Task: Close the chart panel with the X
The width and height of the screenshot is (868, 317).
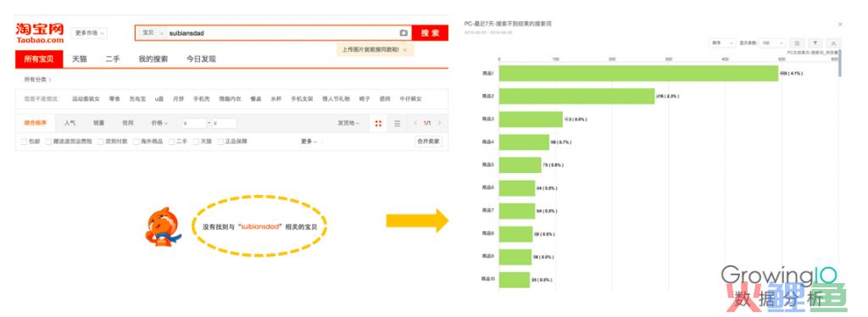Action: tap(840, 25)
